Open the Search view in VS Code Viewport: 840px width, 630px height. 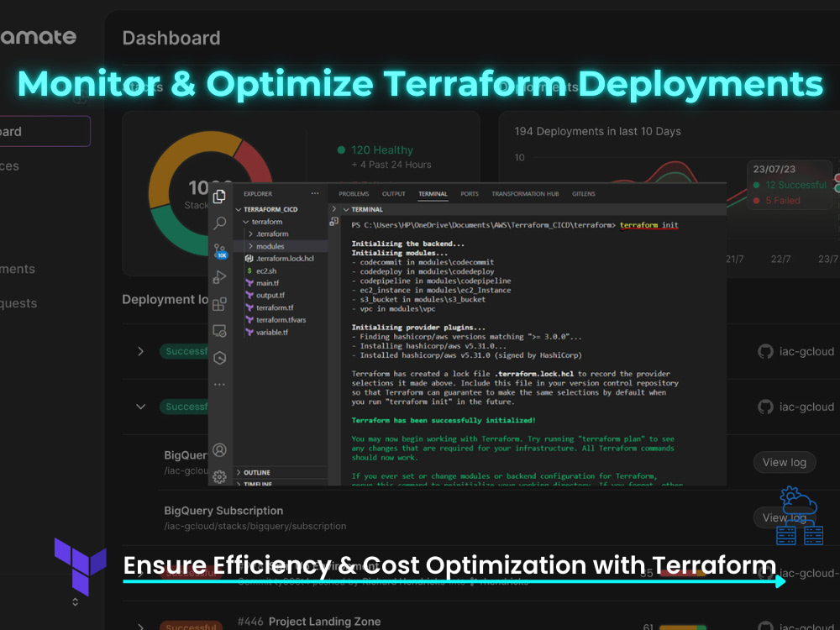(x=219, y=223)
